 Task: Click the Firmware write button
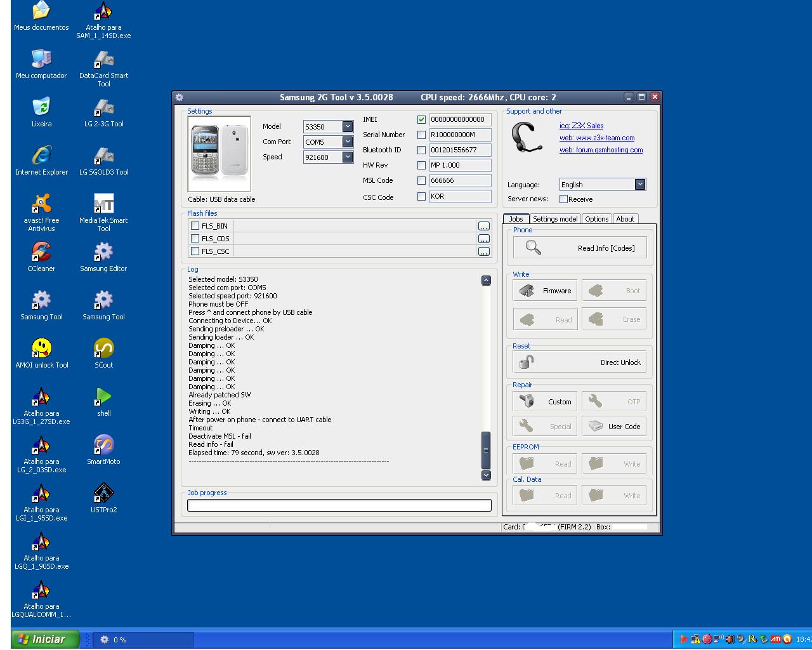(x=545, y=290)
